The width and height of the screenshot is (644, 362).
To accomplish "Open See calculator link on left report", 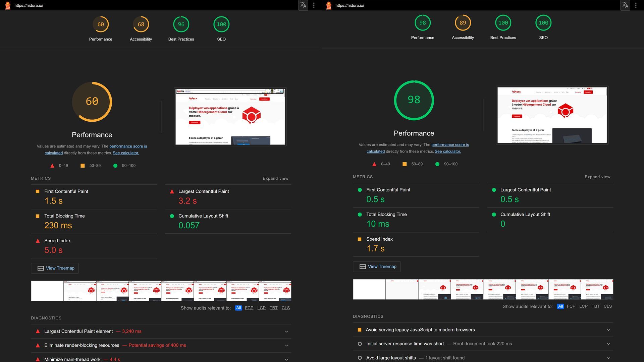I will 126,153.
